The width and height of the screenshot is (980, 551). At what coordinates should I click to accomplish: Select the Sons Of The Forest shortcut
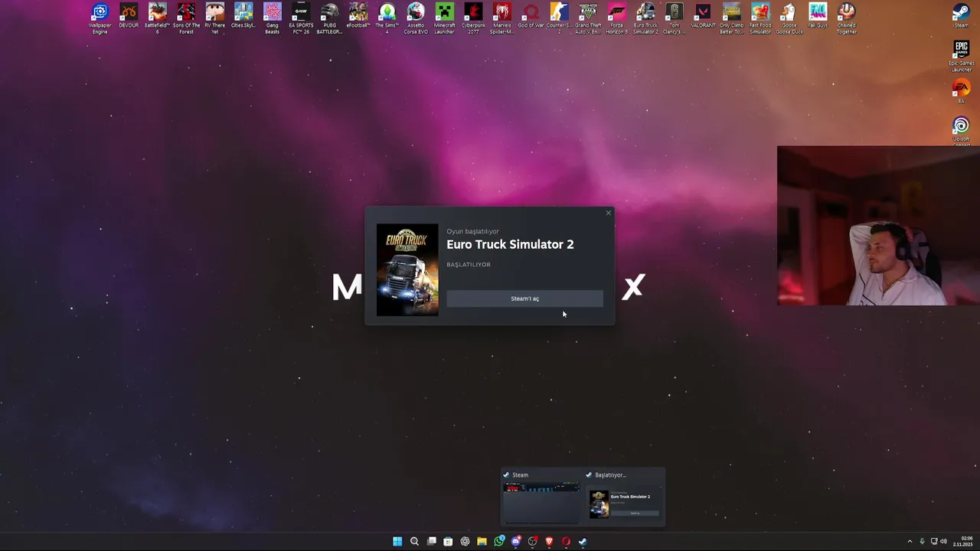tap(186, 18)
